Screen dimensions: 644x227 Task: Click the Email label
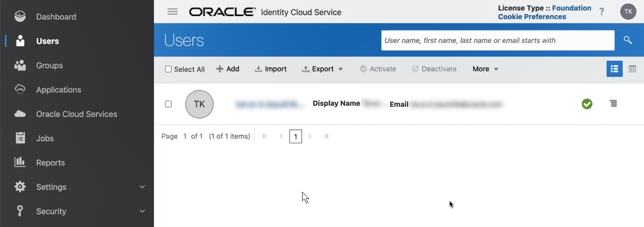399,104
